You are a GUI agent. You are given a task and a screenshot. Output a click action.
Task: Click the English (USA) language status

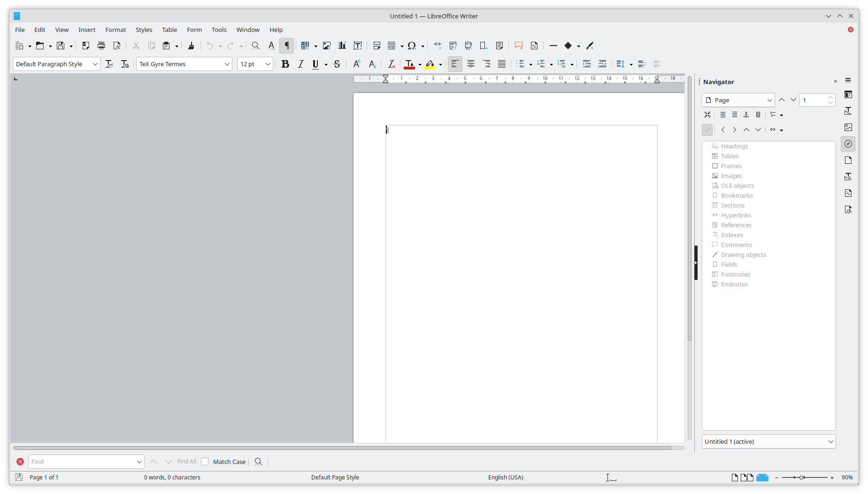[506, 477]
